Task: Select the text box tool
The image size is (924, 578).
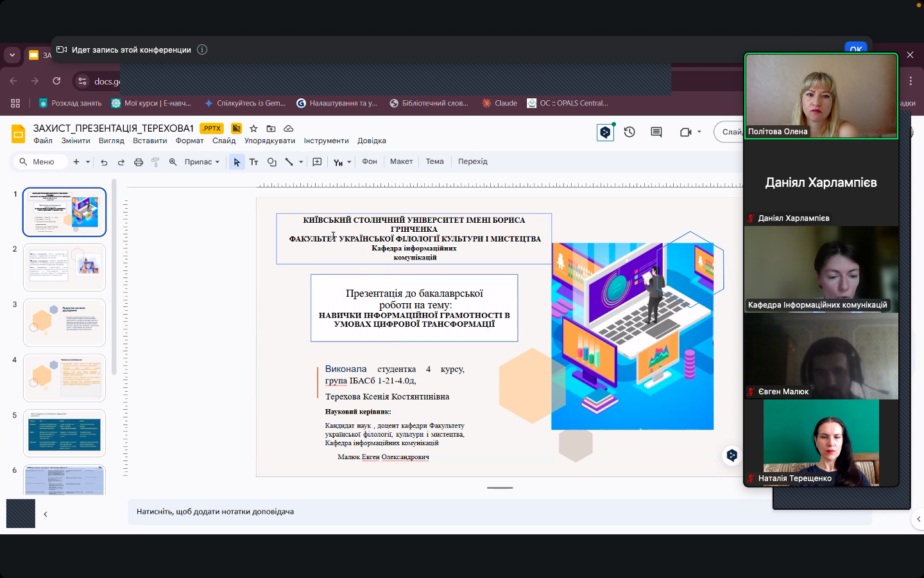Action: [253, 162]
